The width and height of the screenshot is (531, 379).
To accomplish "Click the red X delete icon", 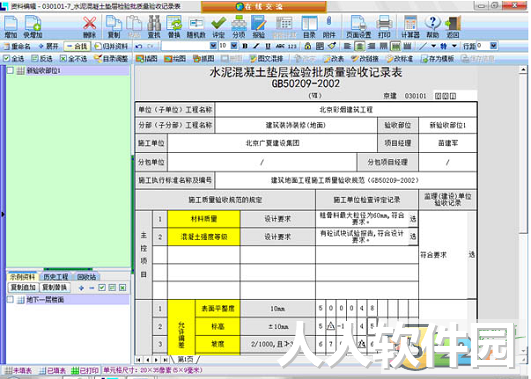I will point(89,26).
